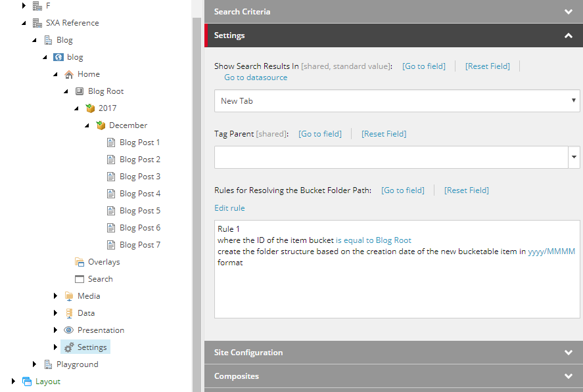Image resolution: width=583 pixels, height=392 pixels.
Task: Collapse the Blog Root node
Action: click(x=66, y=91)
